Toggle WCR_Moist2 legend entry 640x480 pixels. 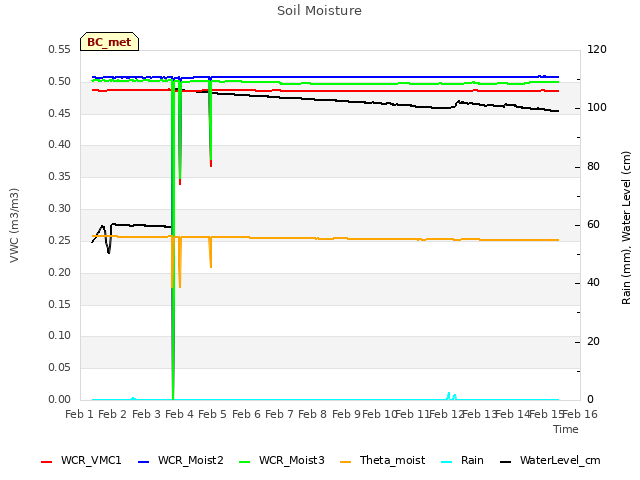[x=181, y=460]
